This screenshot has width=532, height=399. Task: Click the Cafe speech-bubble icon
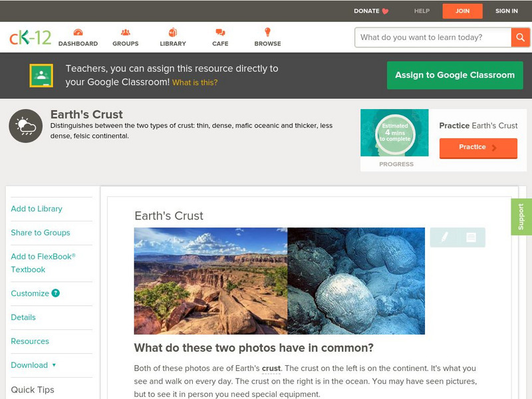pos(219,31)
